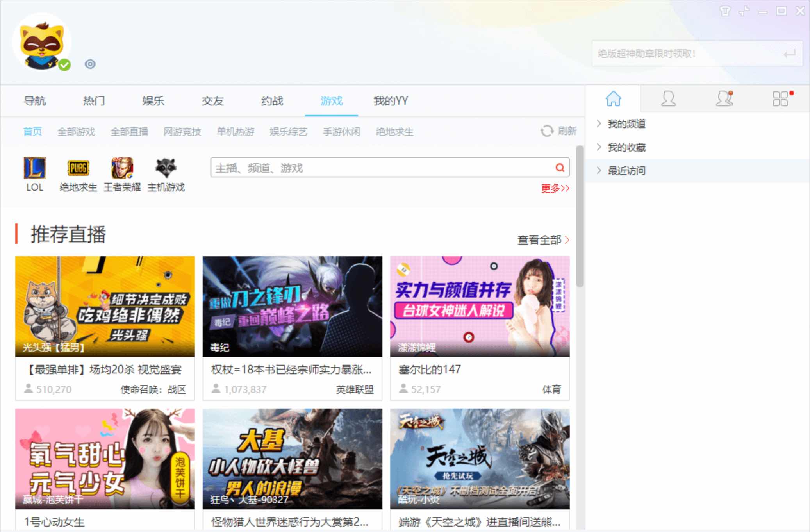Click category label 英雄联盟
Screen dimensions: 810x532
point(355,389)
